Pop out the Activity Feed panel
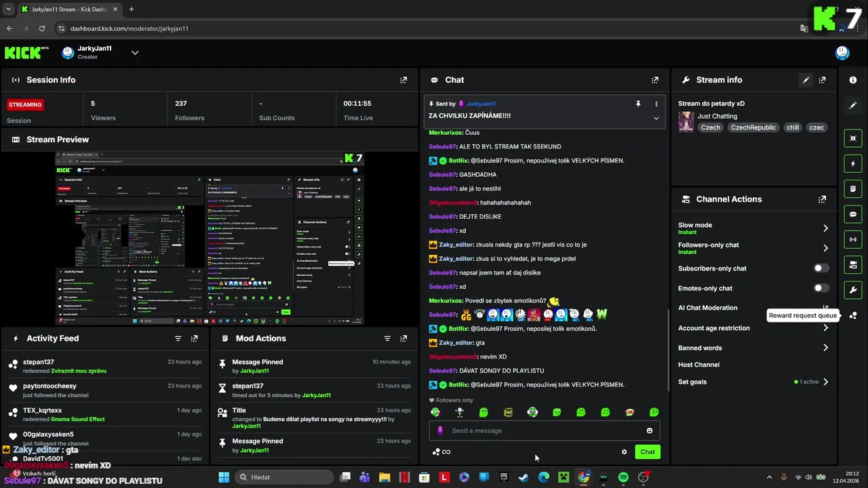The width and height of the screenshot is (868, 488). point(194,338)
